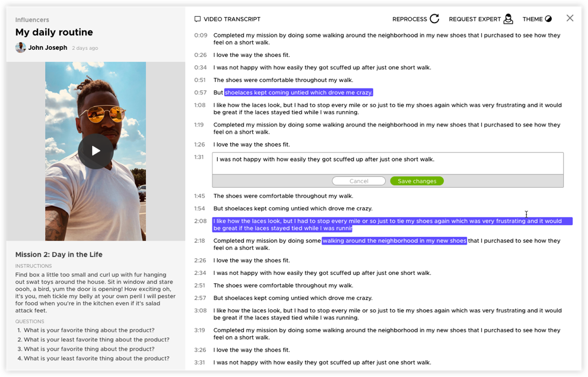Jump to timestamp 2:34
This screenshot has width=588, height=377.
(x=200, y=273)
